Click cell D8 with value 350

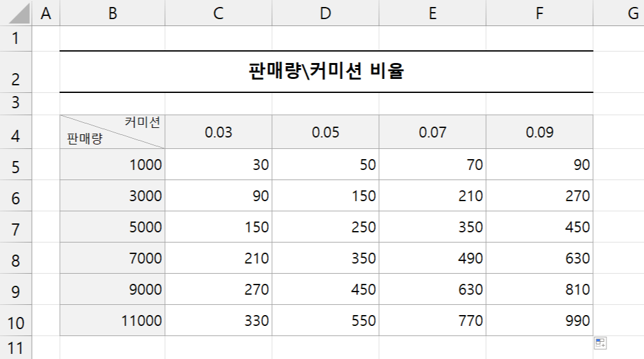[326, 258]
